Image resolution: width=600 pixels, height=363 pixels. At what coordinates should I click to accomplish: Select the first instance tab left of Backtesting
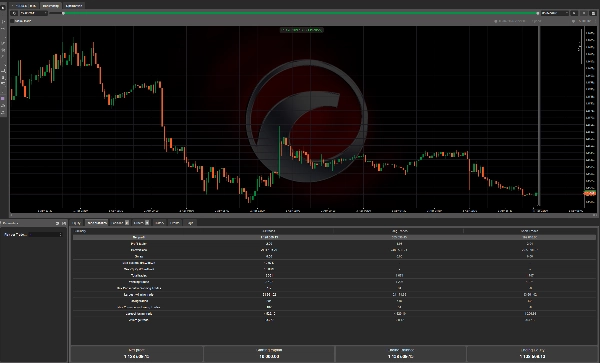click(24, 6)
